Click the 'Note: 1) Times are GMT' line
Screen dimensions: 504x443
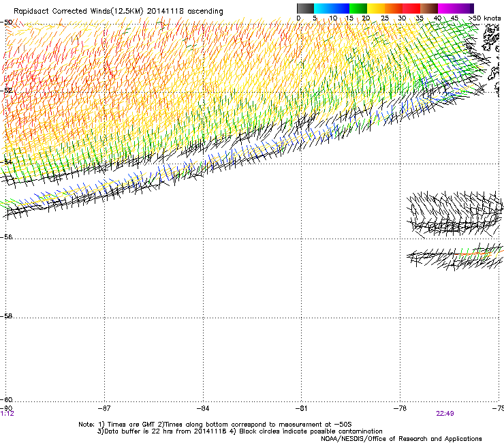215,425
